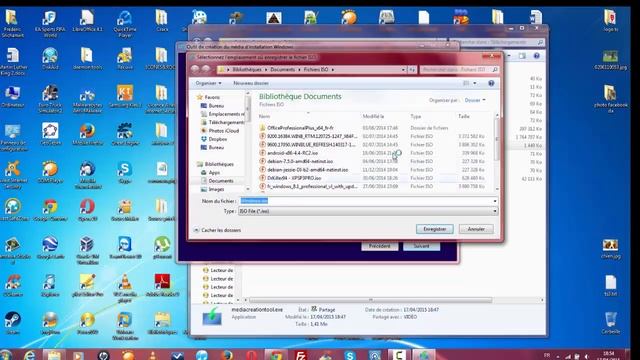Open Internet Explorer from the taskbar
The height and width of the screenshot is (360, 640).
(x=29, y=355)
